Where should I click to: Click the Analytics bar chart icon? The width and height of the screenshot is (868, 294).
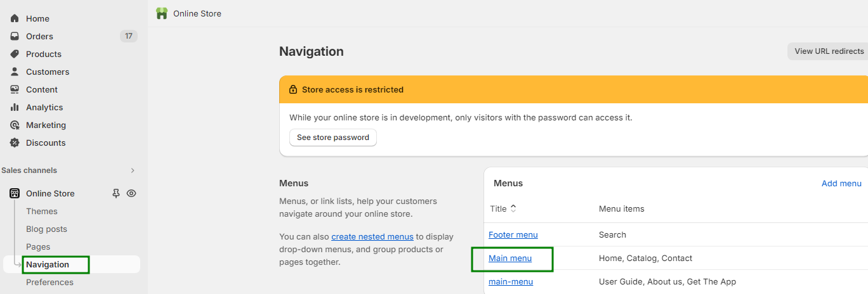tap(15, 107)
